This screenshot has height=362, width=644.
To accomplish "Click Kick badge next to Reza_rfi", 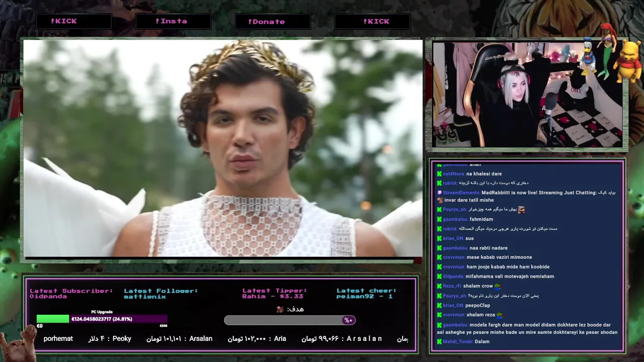I will 439,286.
